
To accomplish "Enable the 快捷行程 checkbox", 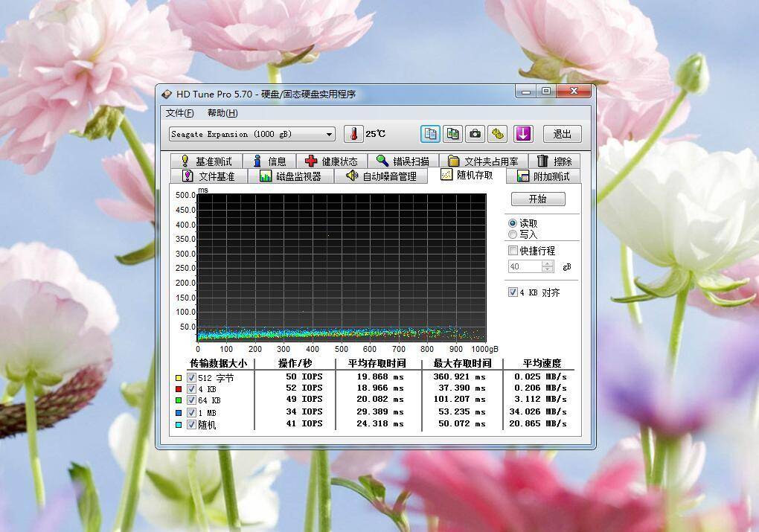I will (513, 251).
